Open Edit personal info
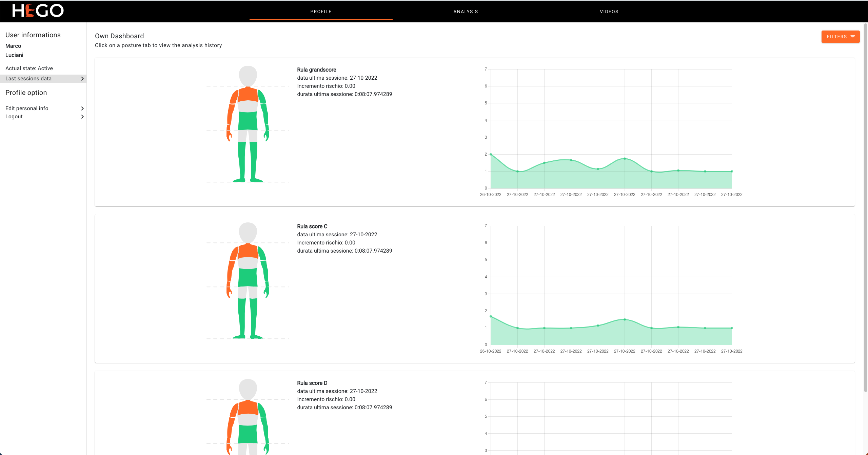Image resolution: width=868 pixels, height=455 pixels. click(27, 108)
